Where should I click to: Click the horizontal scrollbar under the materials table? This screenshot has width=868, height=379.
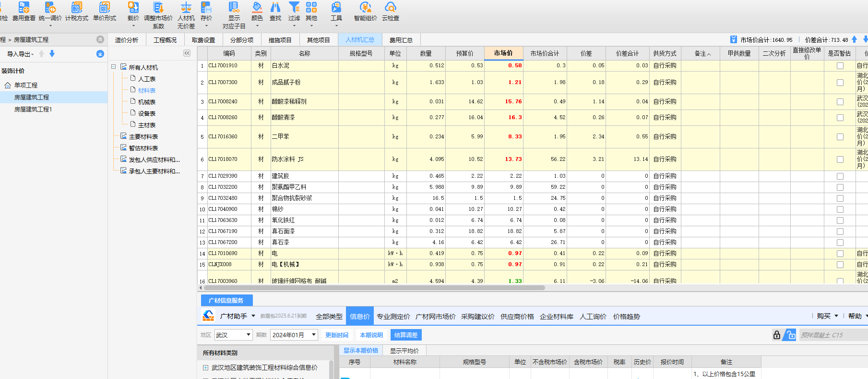374,288
